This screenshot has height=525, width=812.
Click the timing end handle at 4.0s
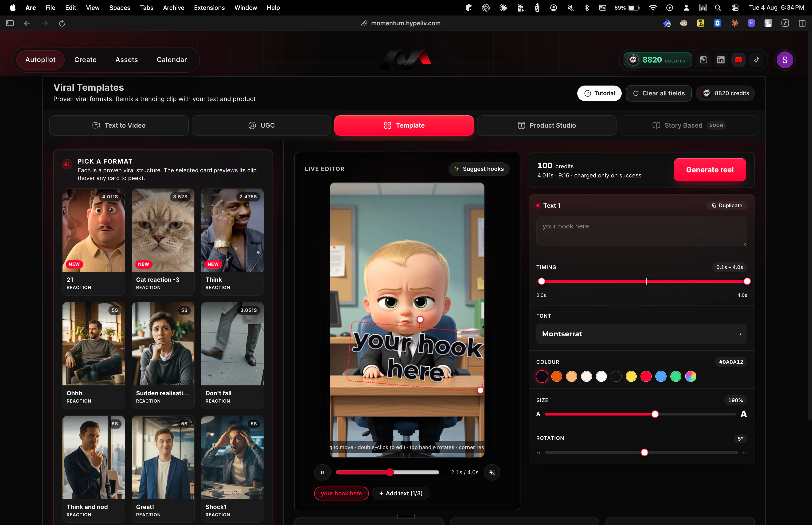tap(747, 281)
